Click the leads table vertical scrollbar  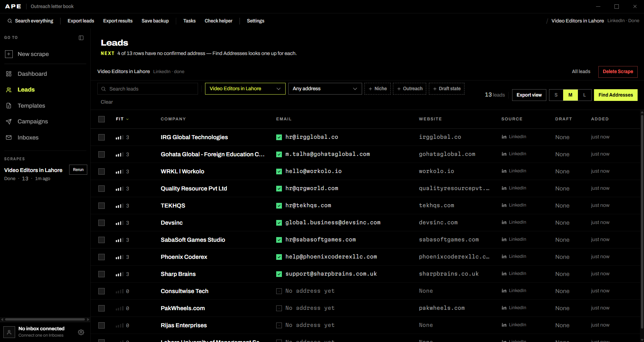point(642,221)
